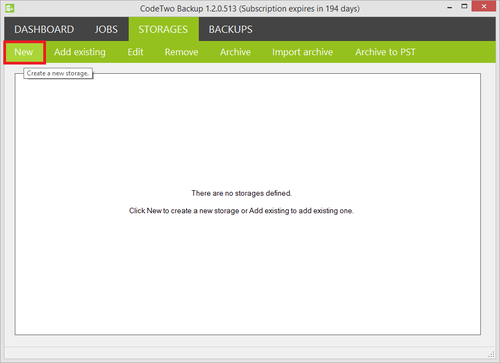Switch to the JOBS tab

(106, 29)
